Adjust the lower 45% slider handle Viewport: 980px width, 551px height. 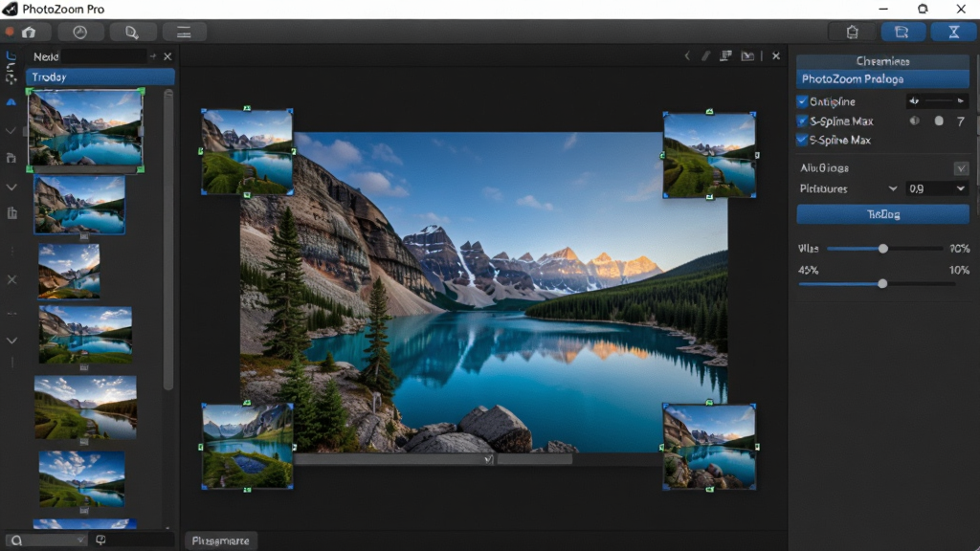[882, 283]
